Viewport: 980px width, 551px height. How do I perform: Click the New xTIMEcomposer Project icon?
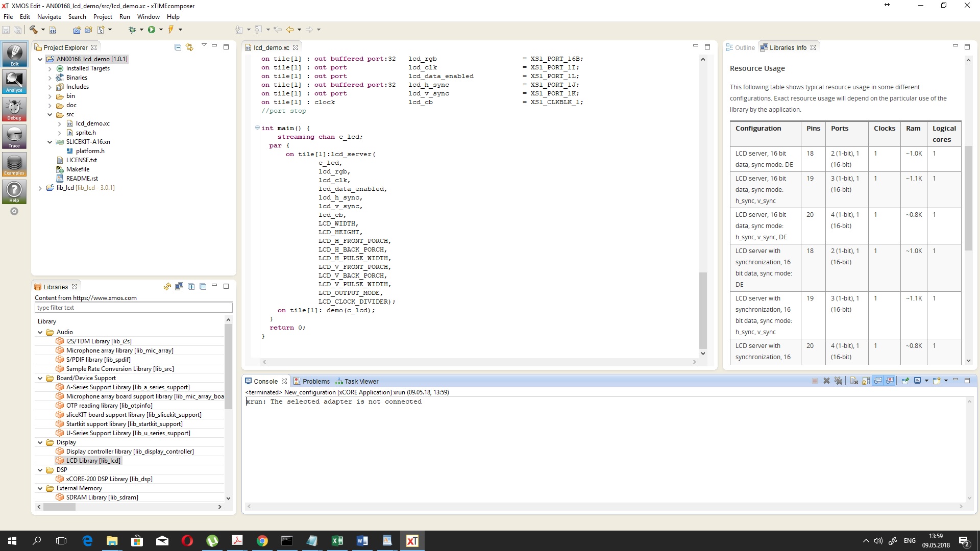point(77,30)
